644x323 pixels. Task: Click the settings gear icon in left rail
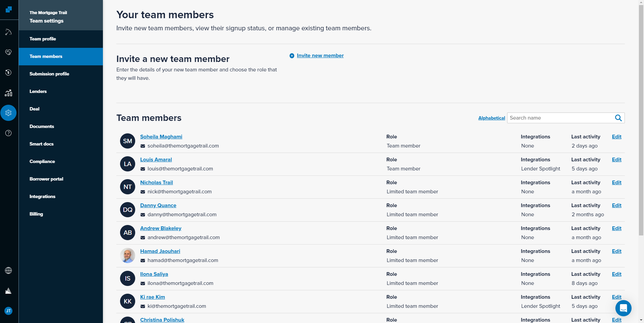[x=8, y=113]
